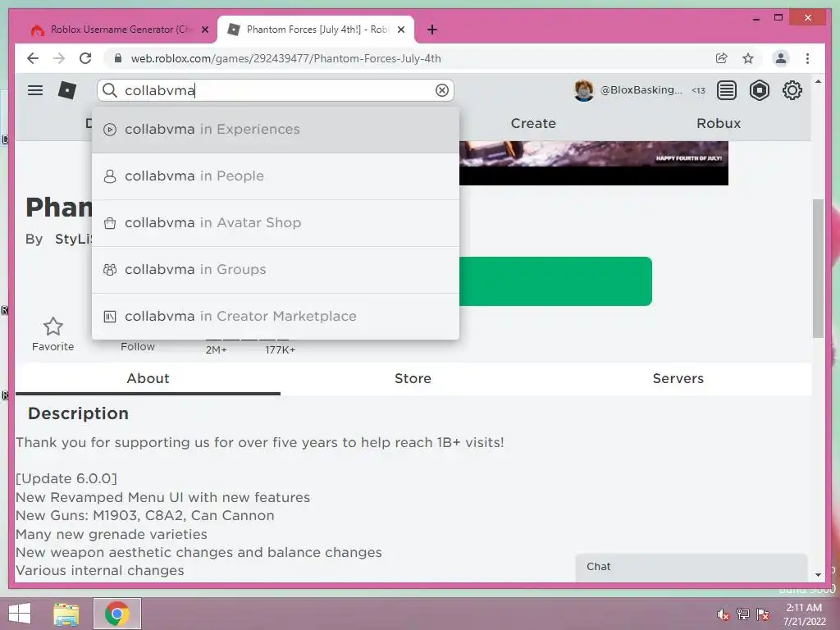
Task: Search collabvma in Experiences
Action: [276, 130]
